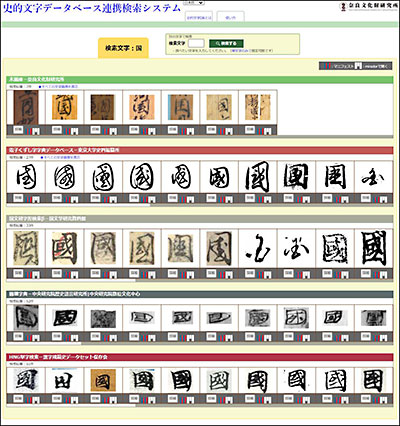Click the IIIF icon under the fourth 木簡庫 thumbnail

click(144, 131)
